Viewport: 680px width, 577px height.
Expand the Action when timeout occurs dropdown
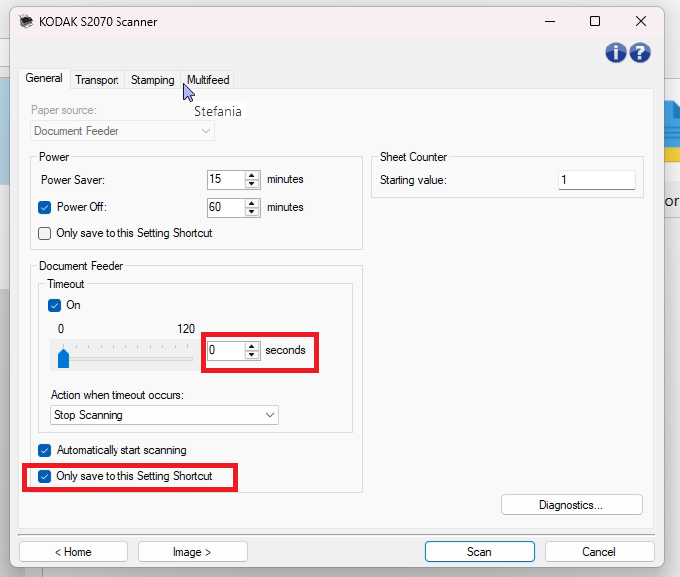click(164, 415)
